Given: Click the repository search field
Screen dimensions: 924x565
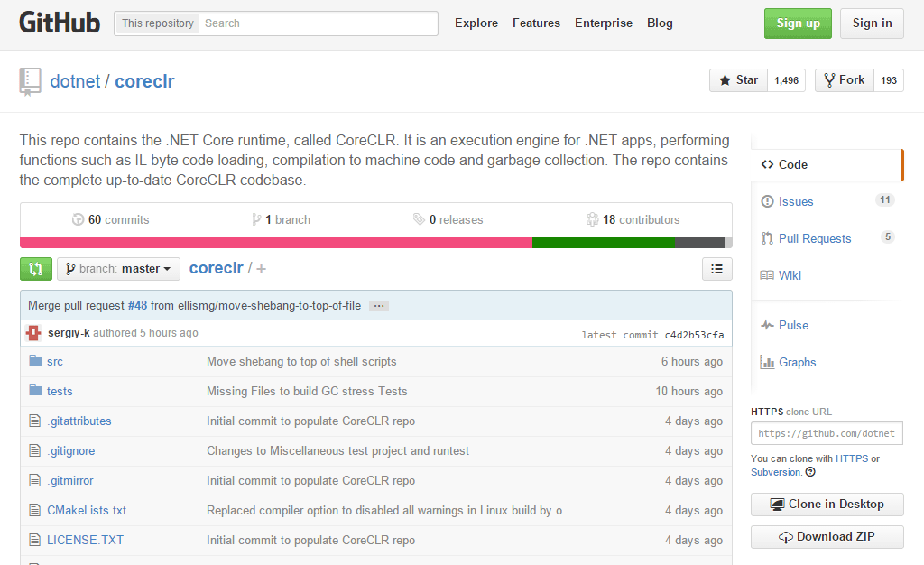Looking at the screenshot, I should point(319,23).
